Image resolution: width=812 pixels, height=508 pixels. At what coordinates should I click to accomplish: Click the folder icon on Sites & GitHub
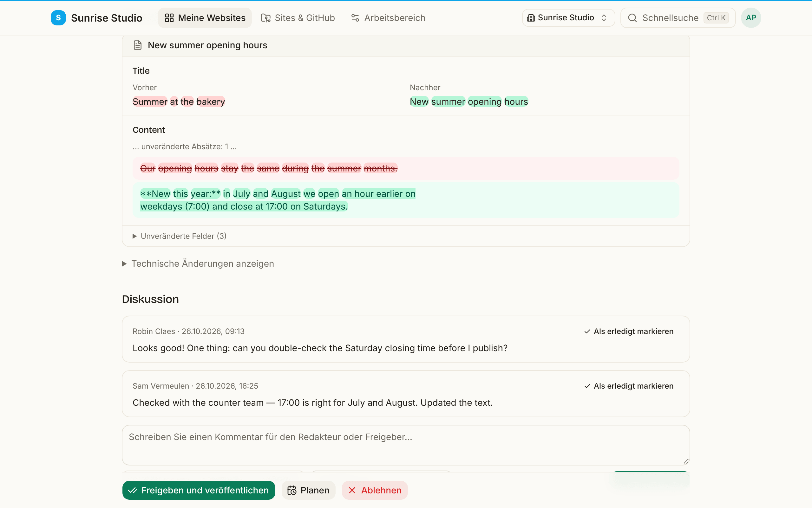pyautogui.click(x=266, y=18)
